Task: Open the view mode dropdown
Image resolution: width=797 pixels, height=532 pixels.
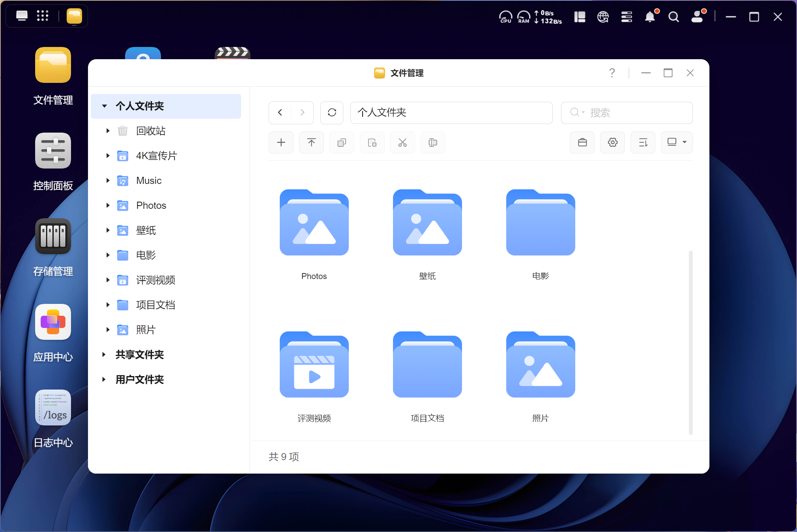Action: pyautogui.click(x=677, y=142)
